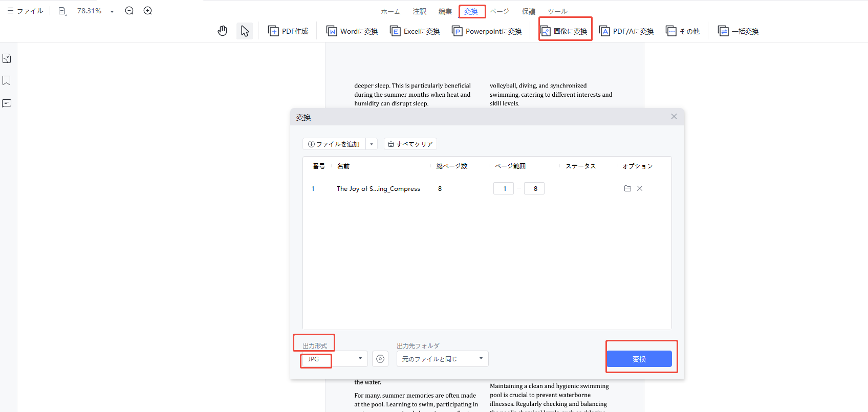Open the 78.31% zoom level dropdown
The width and height of the screenshot is (868, 412).
112,11
